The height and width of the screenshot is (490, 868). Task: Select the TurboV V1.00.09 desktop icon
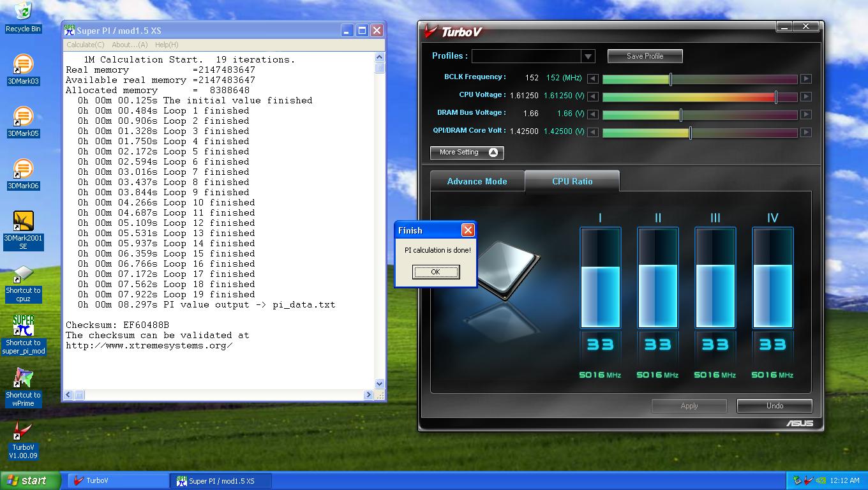[23, 440]
